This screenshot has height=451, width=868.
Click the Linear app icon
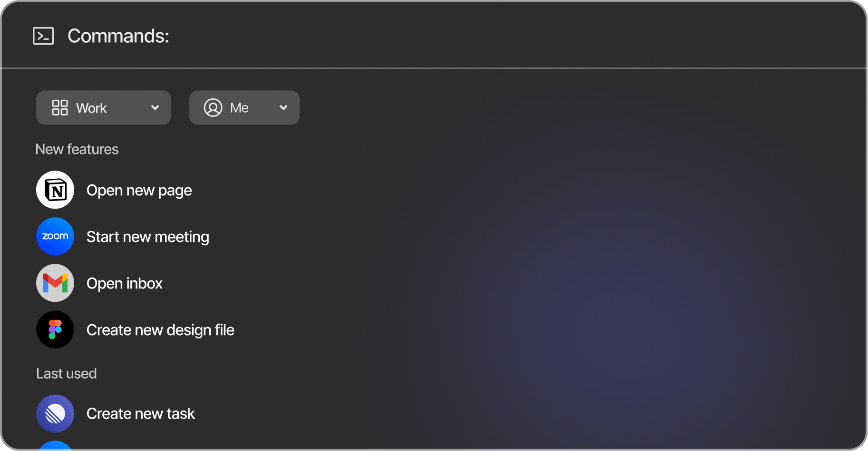tap(55, 414)
